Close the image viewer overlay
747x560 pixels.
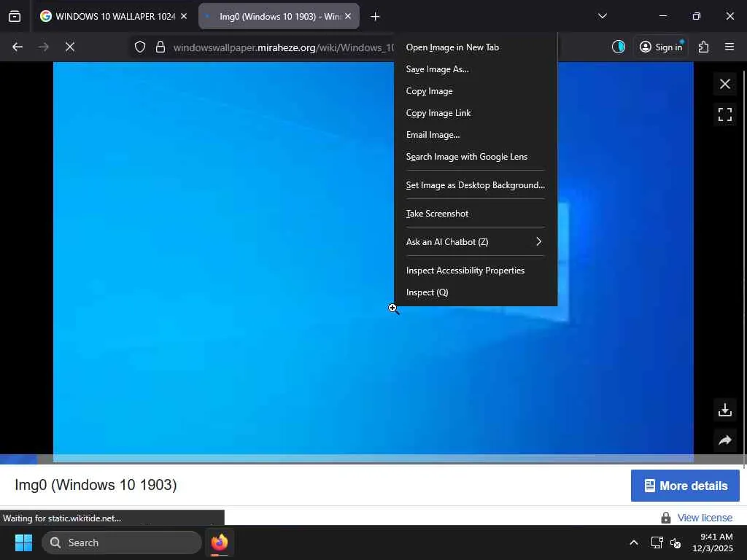point(725,85)
